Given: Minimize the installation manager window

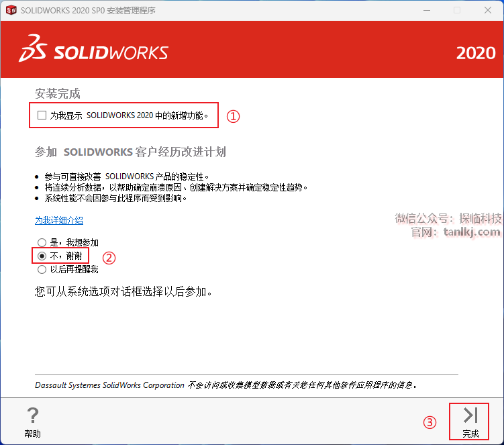Looking at the screenshot, I should pos(427,10).
